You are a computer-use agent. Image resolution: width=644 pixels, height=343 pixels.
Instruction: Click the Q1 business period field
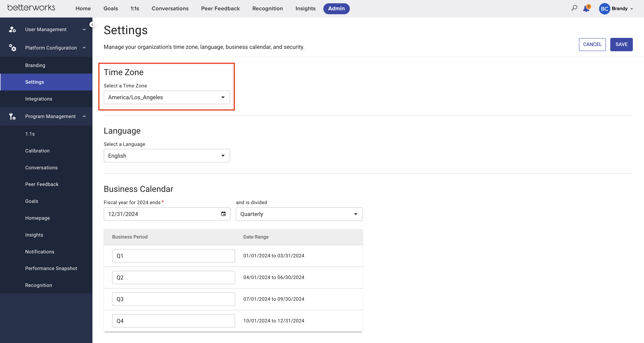pyautogui.click(x=173, y=256)
